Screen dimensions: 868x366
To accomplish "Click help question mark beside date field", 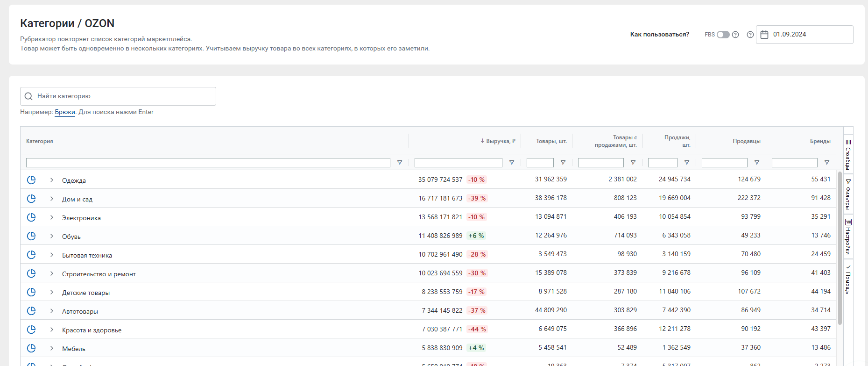I will click(x=750, y=35).
